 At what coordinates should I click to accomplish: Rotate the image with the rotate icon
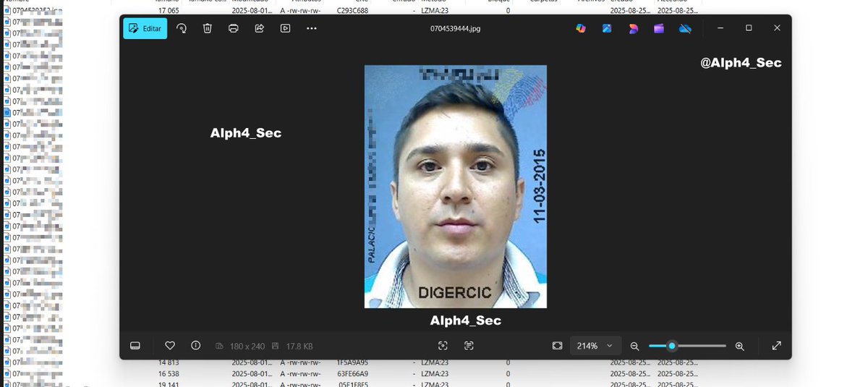coord(182,28)
